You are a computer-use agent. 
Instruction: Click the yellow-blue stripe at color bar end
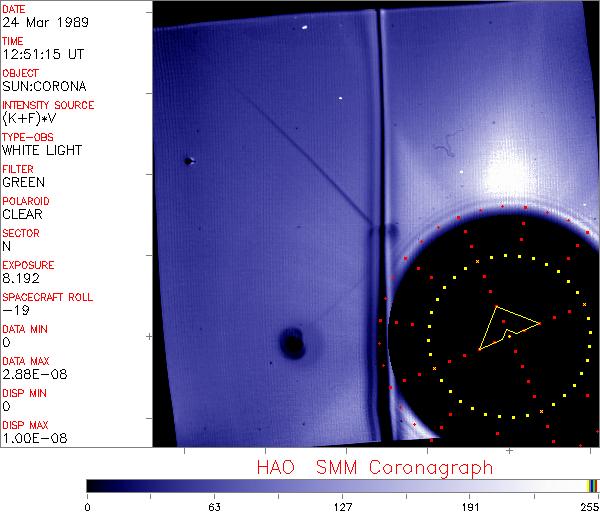point(592,485)
